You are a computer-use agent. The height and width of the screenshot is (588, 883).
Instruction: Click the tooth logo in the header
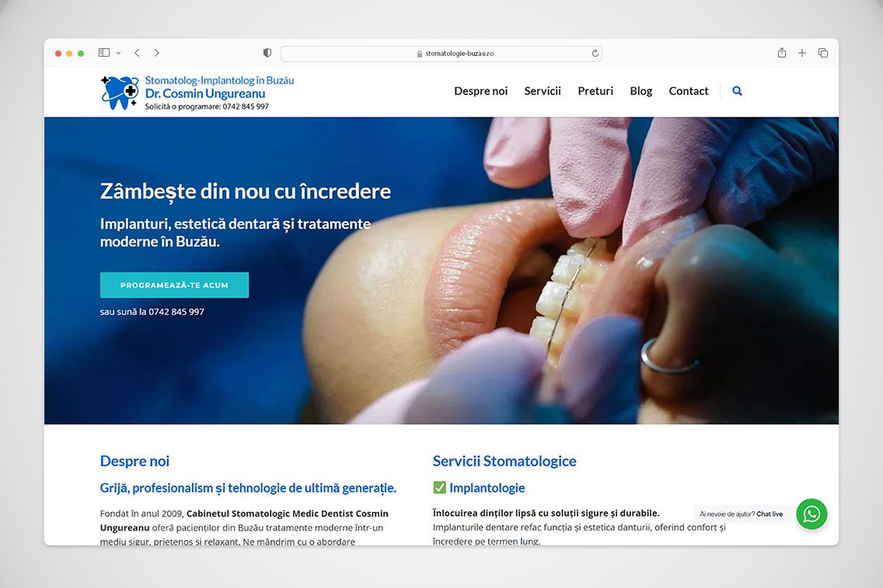(x=120, y=92)
